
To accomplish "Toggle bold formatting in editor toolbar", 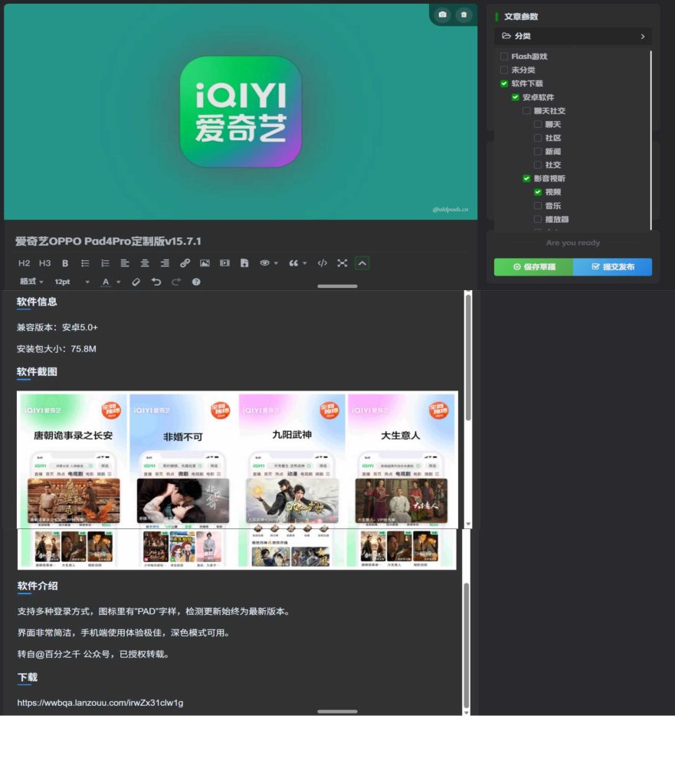I will click(x=65, y=263).
